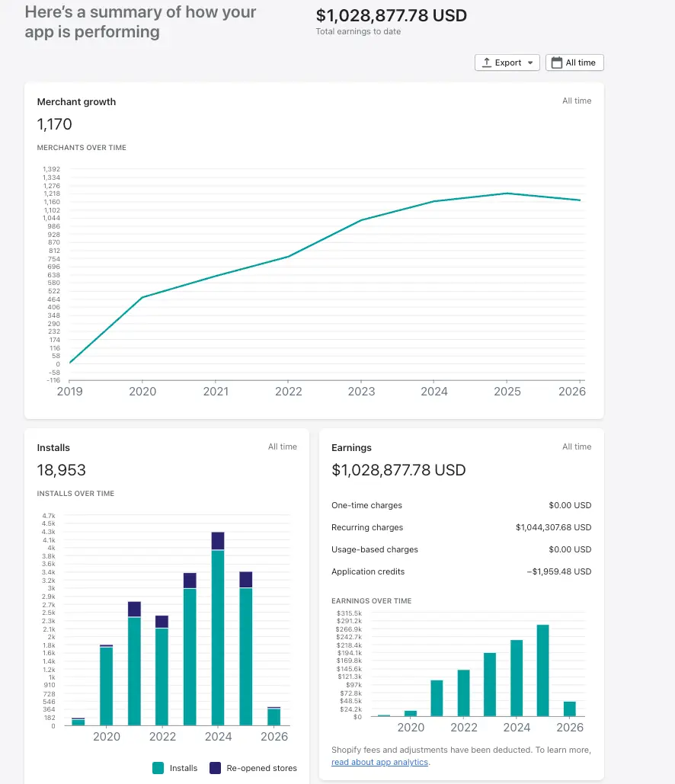675x784 pixels.
Task: Toggle the Re-opened stores legend label
Action: coord(261,768)
